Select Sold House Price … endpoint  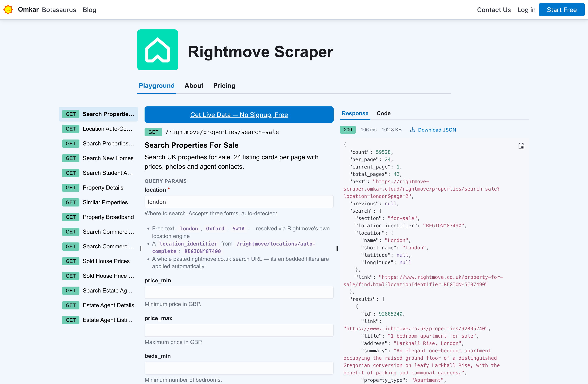[98, 276]
